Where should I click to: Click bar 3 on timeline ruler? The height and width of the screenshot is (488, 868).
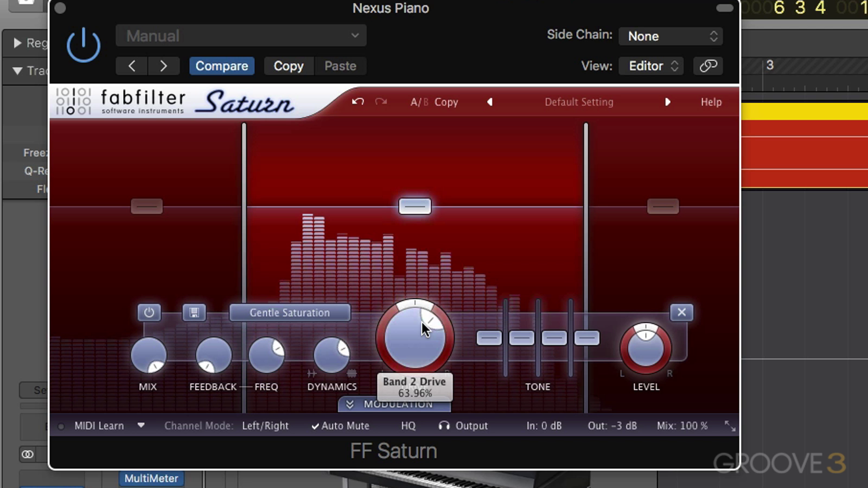pos(769,66)
